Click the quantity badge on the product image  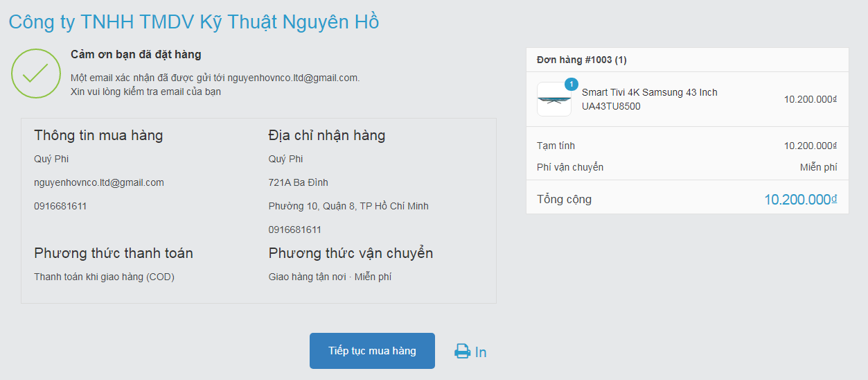pyautogui.click(x=571, y=85)
